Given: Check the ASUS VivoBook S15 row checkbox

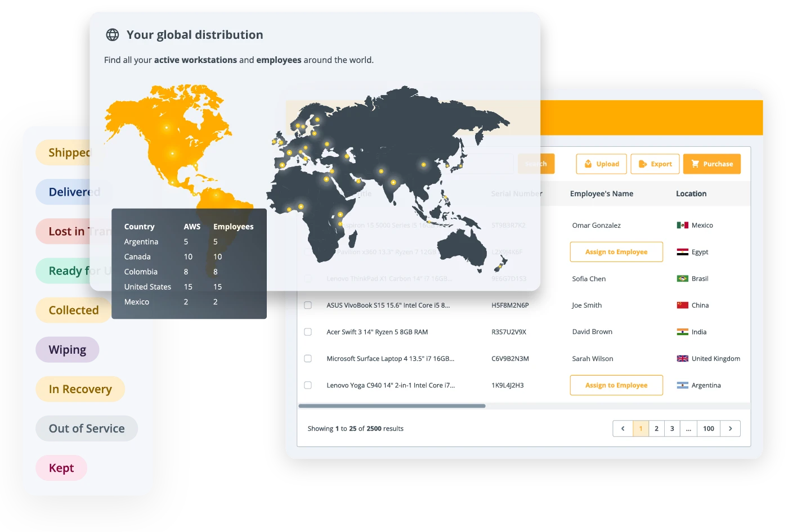Looking at the screenshot, I should 308,305.
